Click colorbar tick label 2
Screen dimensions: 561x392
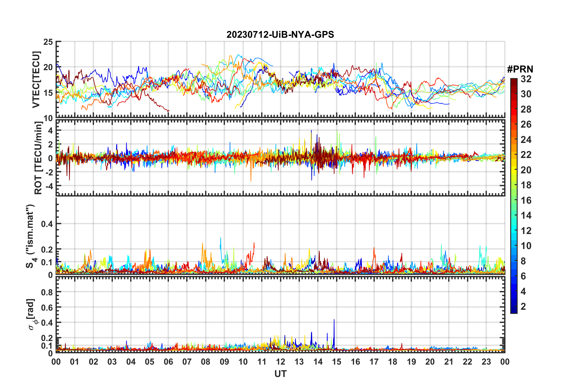click(523, 307)
